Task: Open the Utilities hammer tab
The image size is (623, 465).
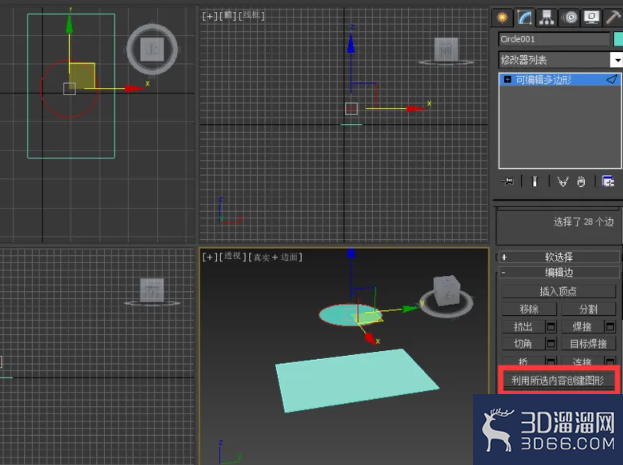Action: pos(613,17)
